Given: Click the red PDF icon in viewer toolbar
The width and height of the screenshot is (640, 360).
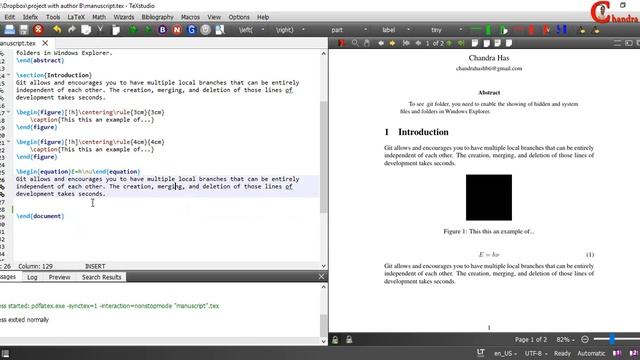Looking at the screenshot, I should [341, 43].
